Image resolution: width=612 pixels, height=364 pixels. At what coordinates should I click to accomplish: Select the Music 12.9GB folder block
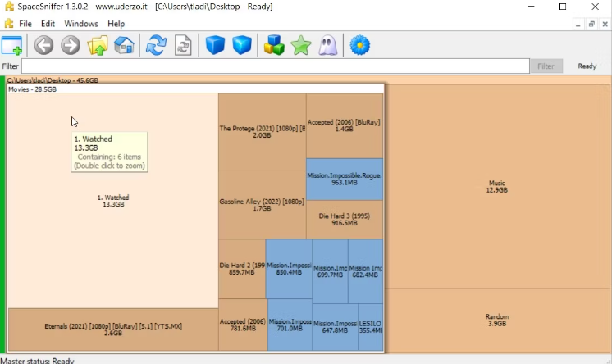pos(497,186)
